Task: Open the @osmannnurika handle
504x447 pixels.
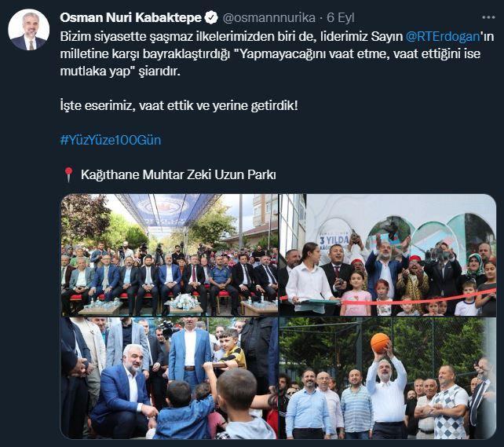Action: click(x=268, y=18)
